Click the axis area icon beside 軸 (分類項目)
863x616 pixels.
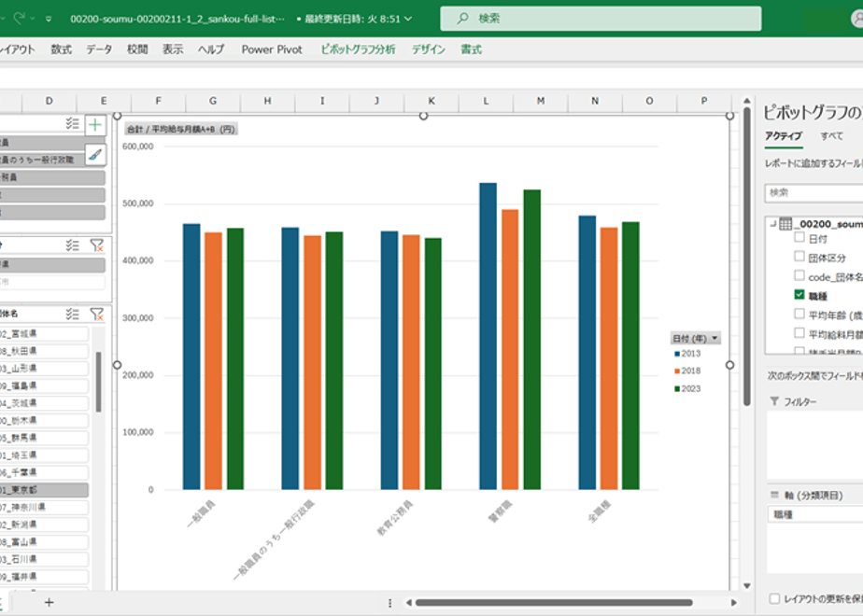tap(774, 495)
